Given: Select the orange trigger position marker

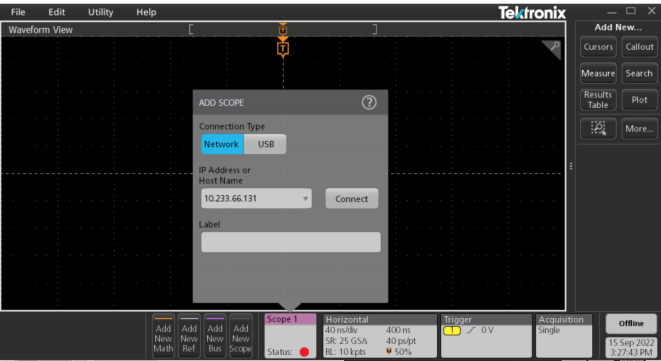Looking at the screenshot, I should pyautogui.click(x=283, y=49).
